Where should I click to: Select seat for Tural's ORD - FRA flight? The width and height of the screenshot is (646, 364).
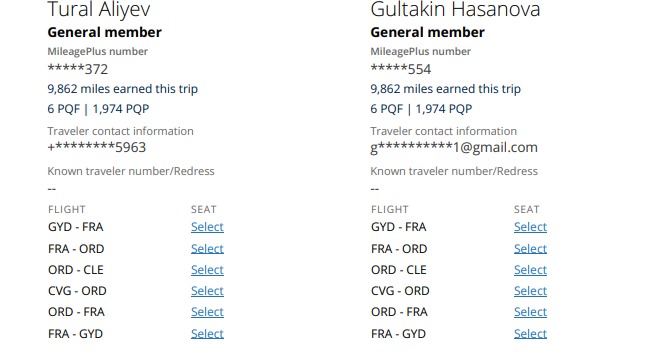click(207, 312)
